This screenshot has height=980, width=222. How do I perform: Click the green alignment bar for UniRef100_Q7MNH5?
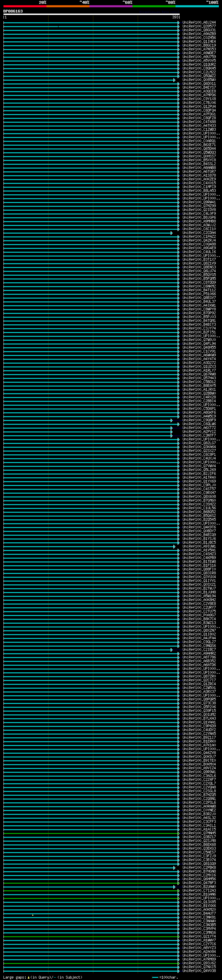pyautogui.click(x=92, y=833)
